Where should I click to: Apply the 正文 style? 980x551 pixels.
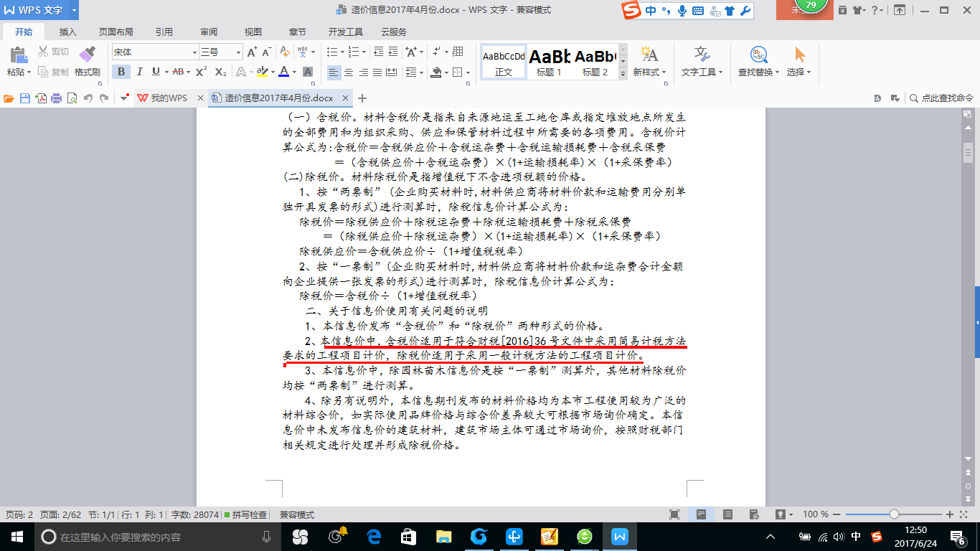pos(504,62)
